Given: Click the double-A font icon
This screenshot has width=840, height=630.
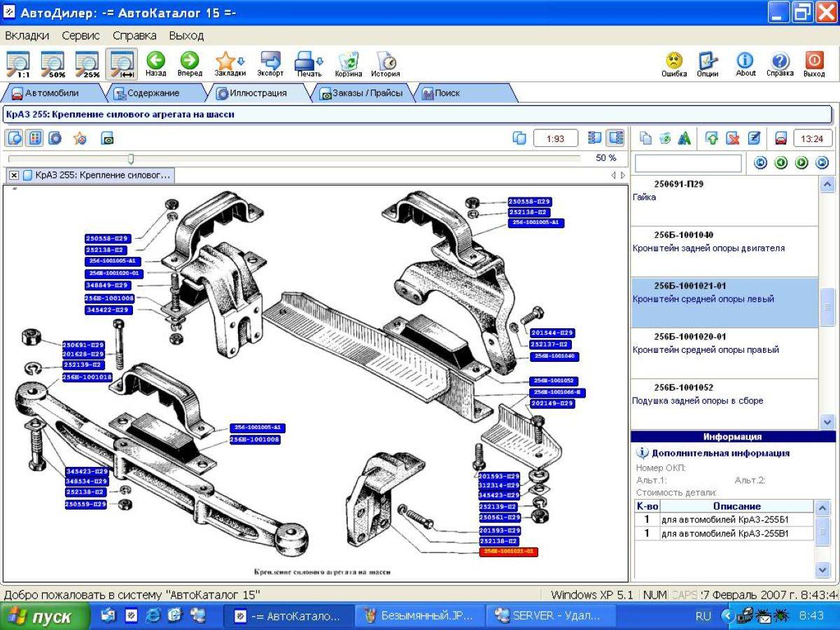Looking at the screenshot, I should point(685,139).
